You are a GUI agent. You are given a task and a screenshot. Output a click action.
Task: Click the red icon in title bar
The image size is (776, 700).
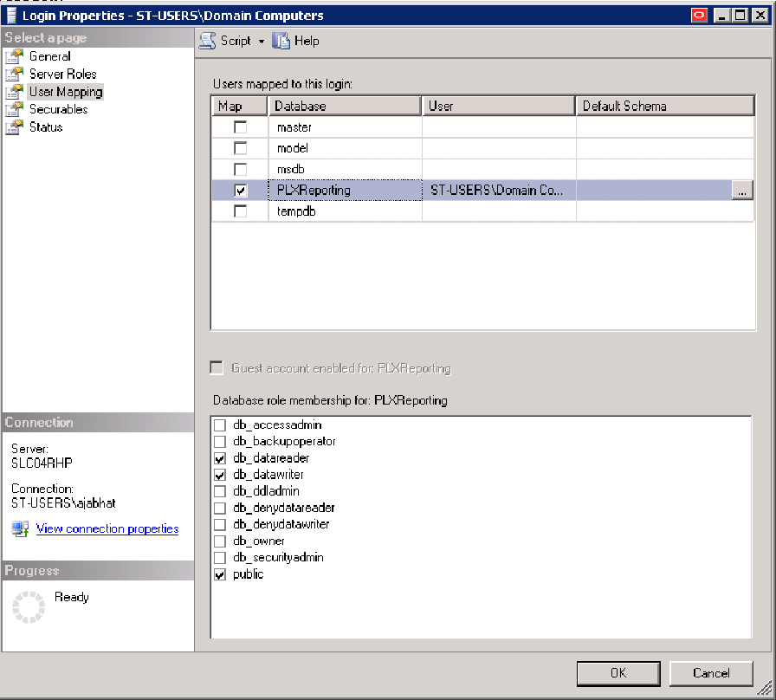click(699, 16)
